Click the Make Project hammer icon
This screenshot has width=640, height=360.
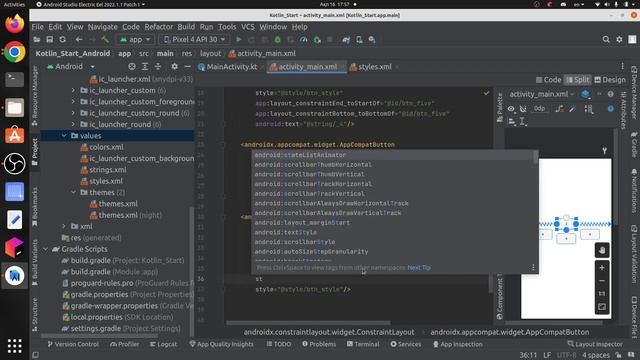coord(105,40)
